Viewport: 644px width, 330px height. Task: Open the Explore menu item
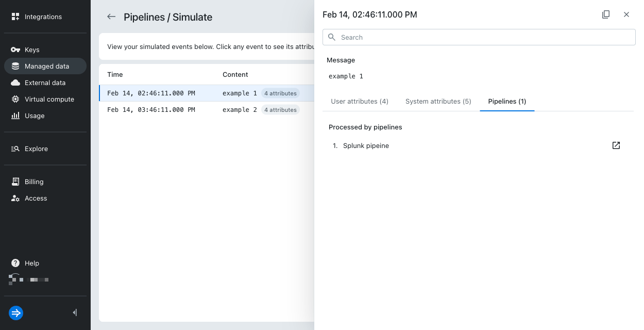[45, 148]
